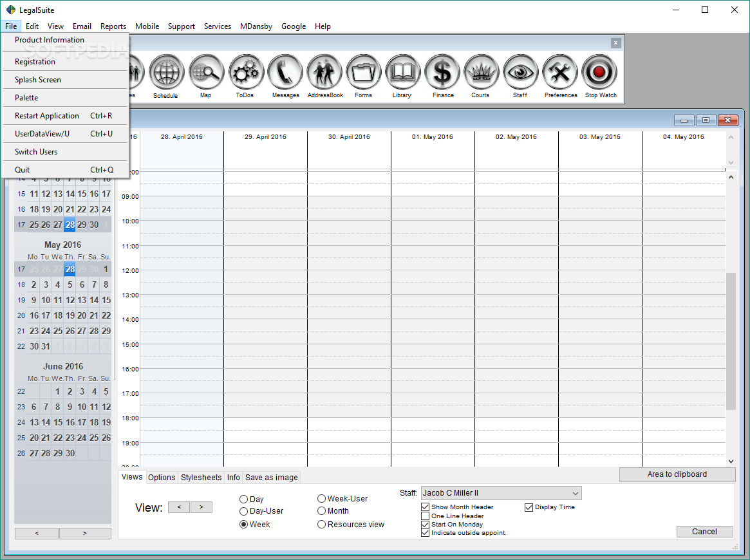Open the Google menu
This screenshot has height=560, width=750.
coord(293,26)
